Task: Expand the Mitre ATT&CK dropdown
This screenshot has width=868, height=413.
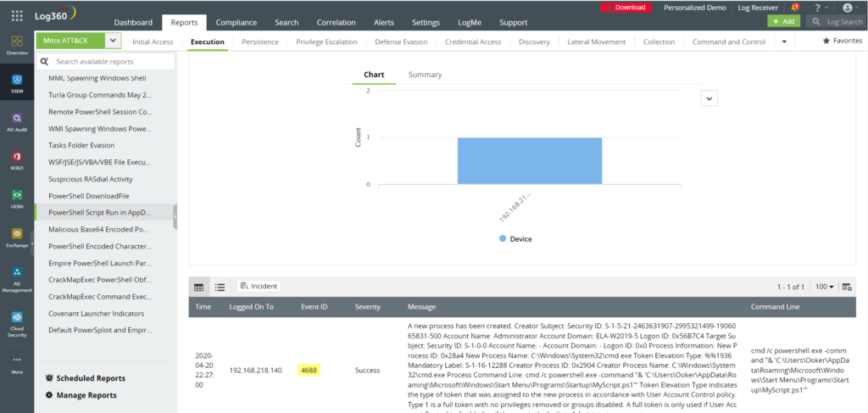Action: click(x=114, y=41)
